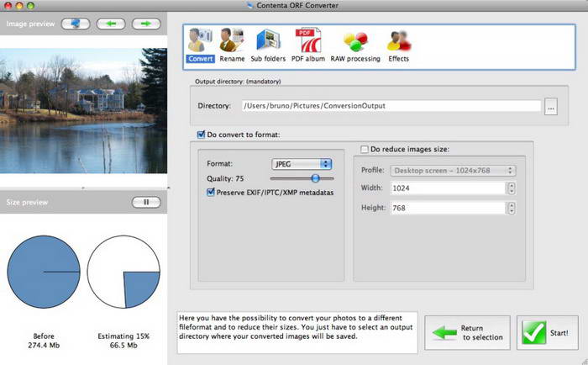Click the Height stepper arrows
The height and width of the screenshot is (365, 588).
[x=512, y=208]
